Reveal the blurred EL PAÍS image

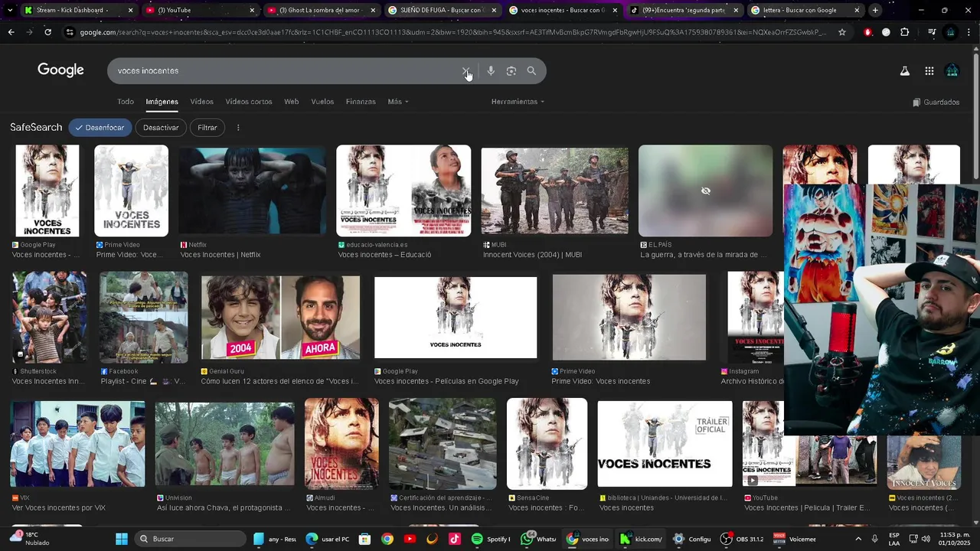[705, 191]
